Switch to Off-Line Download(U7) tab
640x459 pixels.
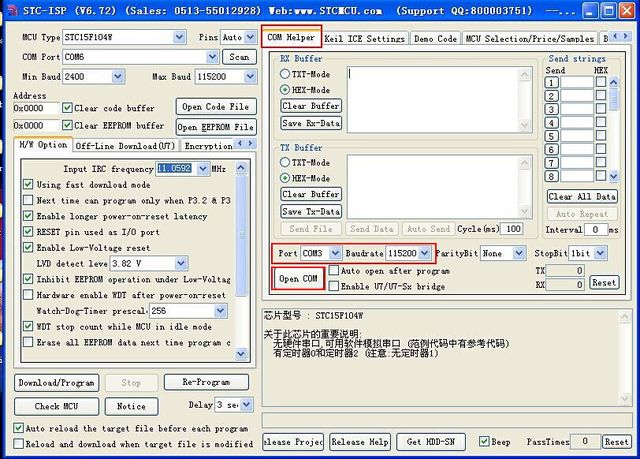pos(126,146)
